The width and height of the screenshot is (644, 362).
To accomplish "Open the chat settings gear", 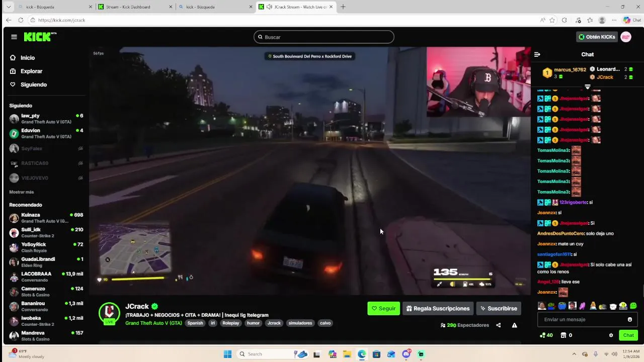I will [611, 335].
